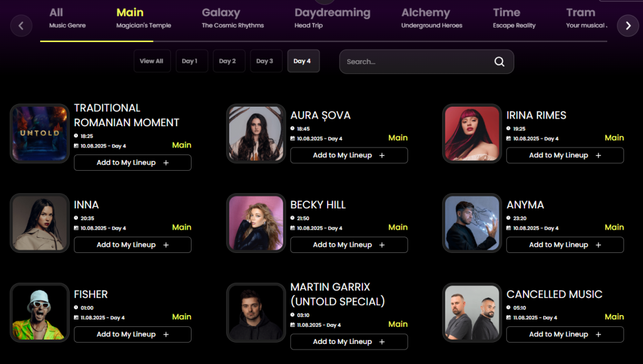The height and width of the screenshot is (364, 643).
Task: Select the Day 4 filter
Action: [x=303, y=61]
